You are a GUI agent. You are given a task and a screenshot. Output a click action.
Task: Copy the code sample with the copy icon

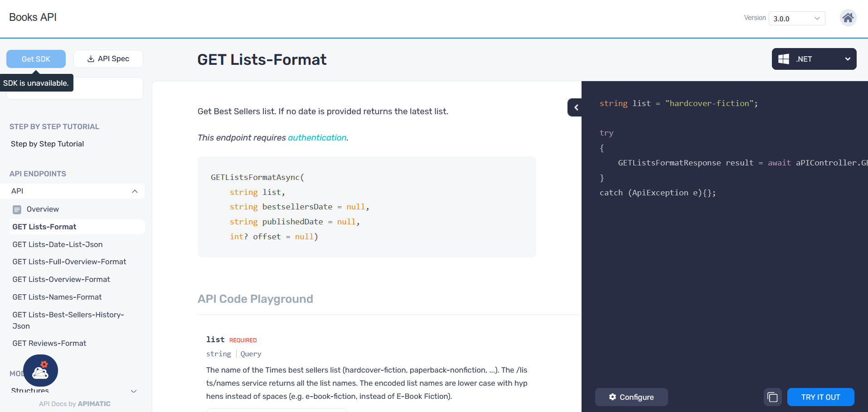coord(773,397)
